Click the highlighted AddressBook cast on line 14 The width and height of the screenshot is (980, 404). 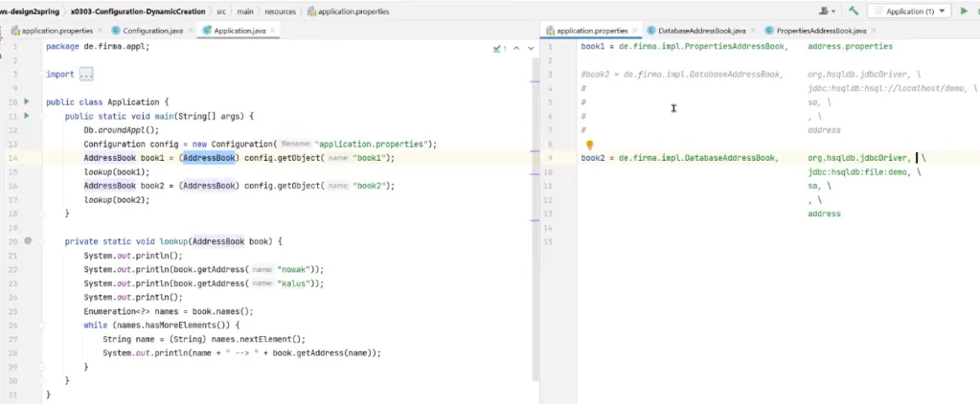(x=210, y=158)
